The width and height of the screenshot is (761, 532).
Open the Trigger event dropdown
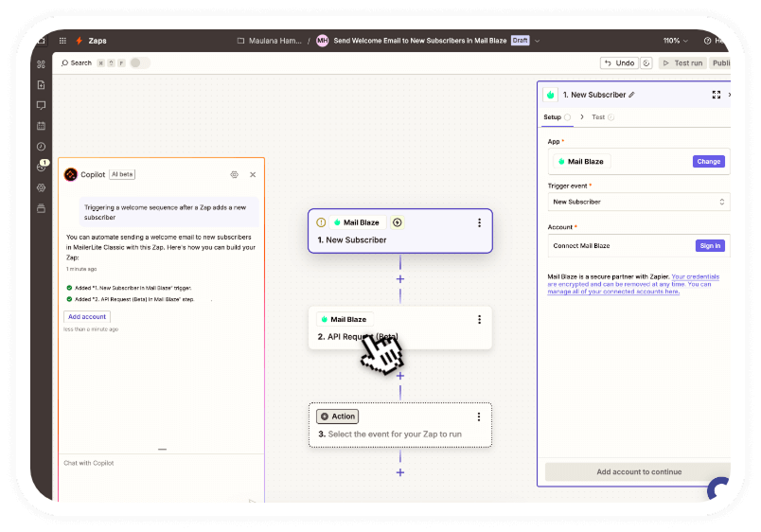pyautogui.click(x=639, y=202)
